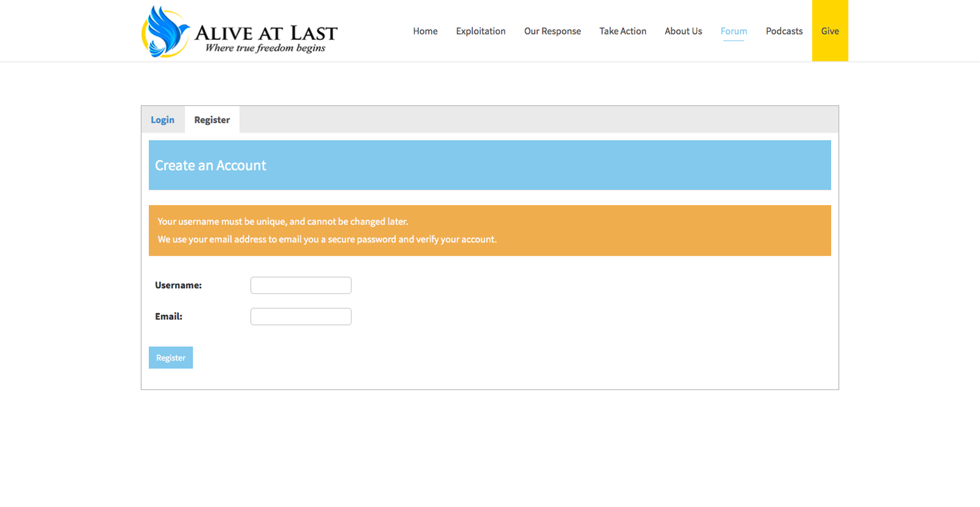Click the 'Your username must be unique' notice
This screenshot has height=507, width=980.
[283, 221]
